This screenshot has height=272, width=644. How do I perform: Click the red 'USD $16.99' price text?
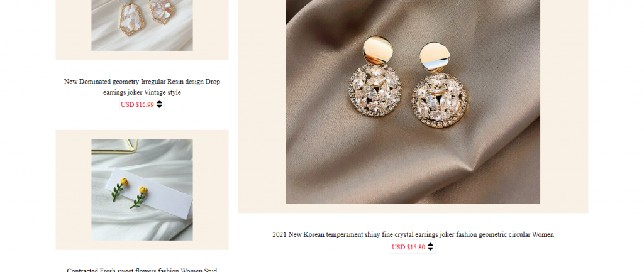click(137, 105)
